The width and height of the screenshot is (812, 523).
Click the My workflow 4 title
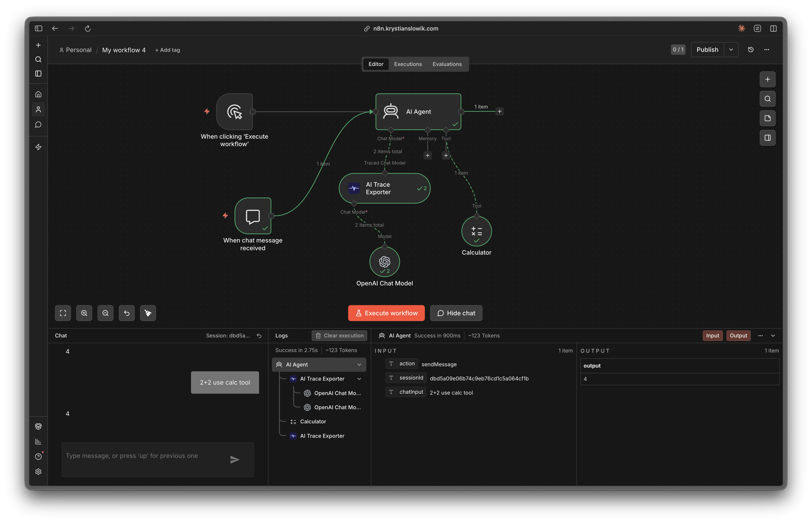(x=124, y=50)
